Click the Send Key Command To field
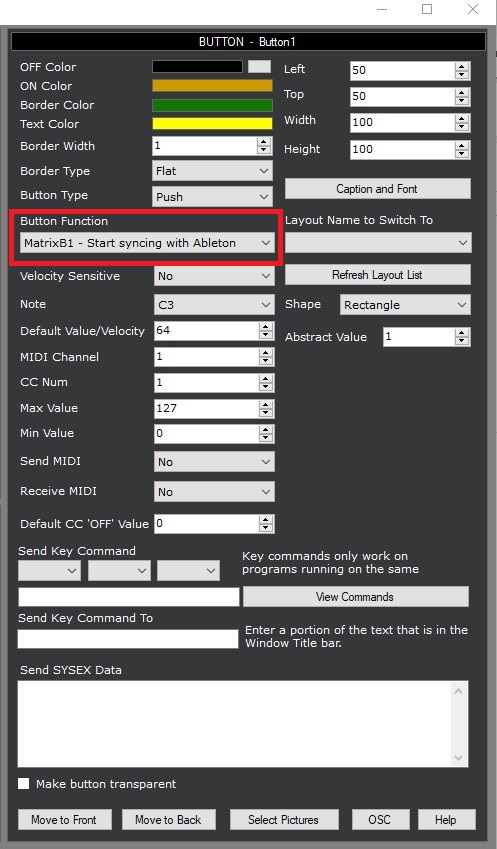 (x=128, y=639)
